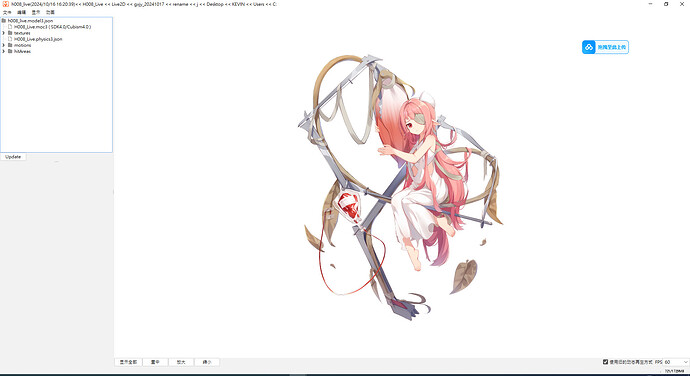Open the 文件 (File) menu
The height and width of the screenshot is (376, 690).
[x=7, y=12]
